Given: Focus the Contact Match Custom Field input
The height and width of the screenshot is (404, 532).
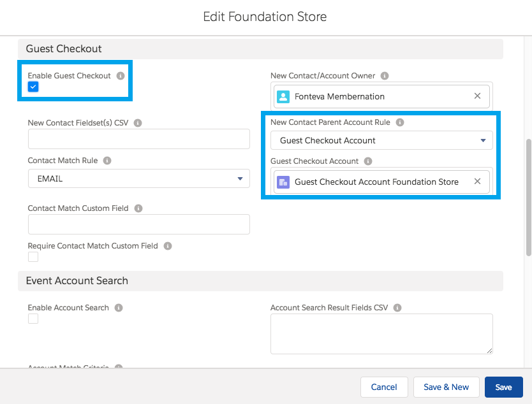Looking at the screenshot, I should [x=139, y=224].
